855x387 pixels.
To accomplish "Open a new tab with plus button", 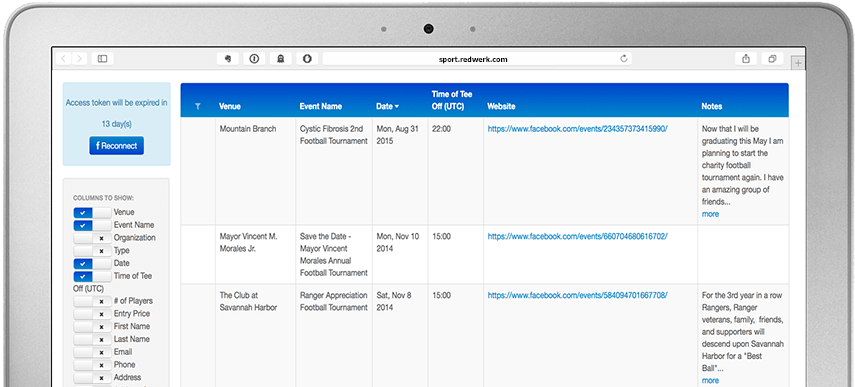I will point(798,63).
